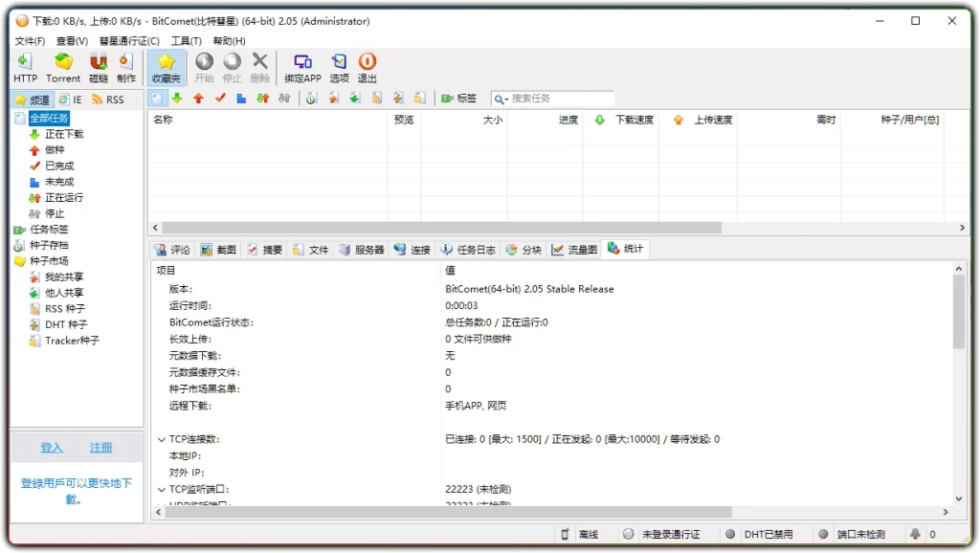Viewport: 980px width, 553px height.
Task: Filter by seeding red up arrow icon
Action: pyautogui.click(x=199, y=99)
